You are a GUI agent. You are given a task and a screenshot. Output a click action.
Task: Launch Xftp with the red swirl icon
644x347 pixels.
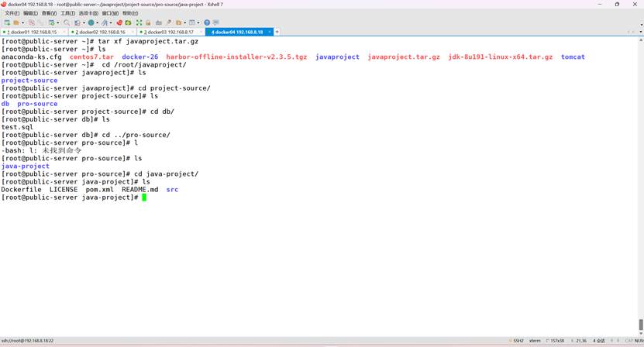(x=119, y=22)
